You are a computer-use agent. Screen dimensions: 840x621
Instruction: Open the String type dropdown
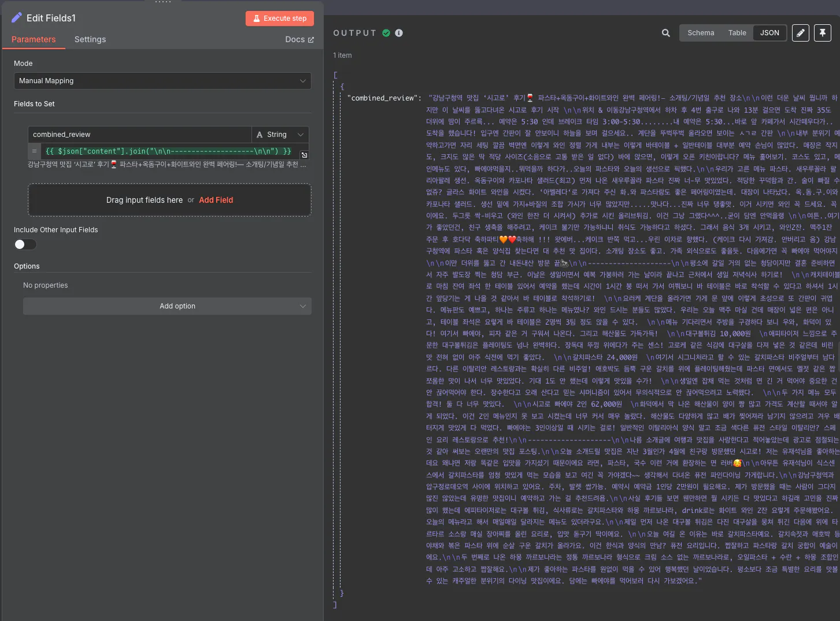pos(280,135)
